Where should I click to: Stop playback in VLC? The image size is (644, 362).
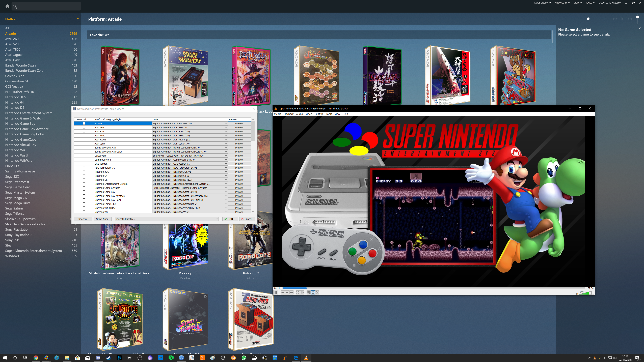pyautogui.click(x=287, y=293)
